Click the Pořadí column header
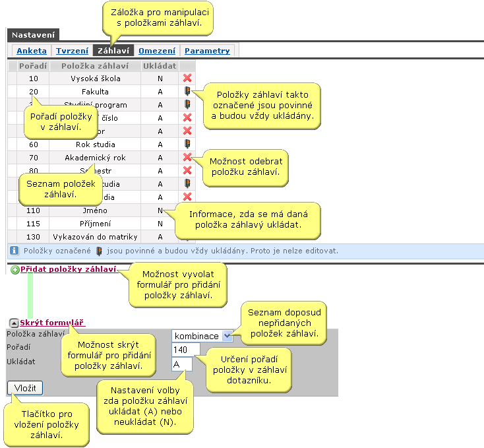The image size is (484, 448). pyautogui.click(x=33, y=66)
